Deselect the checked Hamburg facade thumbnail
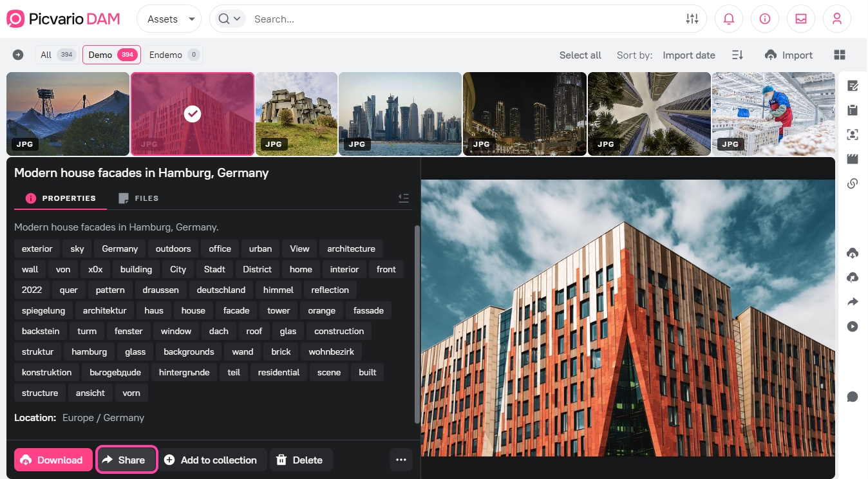 coord(193,114)
